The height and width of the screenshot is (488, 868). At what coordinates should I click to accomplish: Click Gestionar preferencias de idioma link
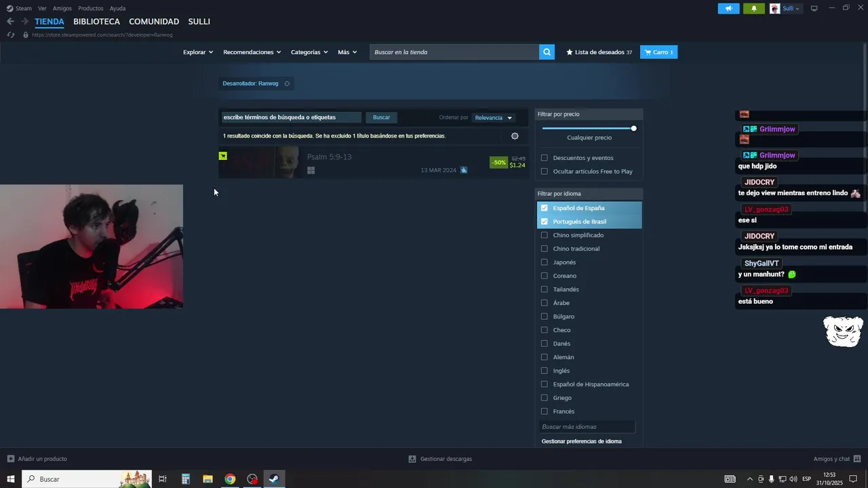[581, 441]
